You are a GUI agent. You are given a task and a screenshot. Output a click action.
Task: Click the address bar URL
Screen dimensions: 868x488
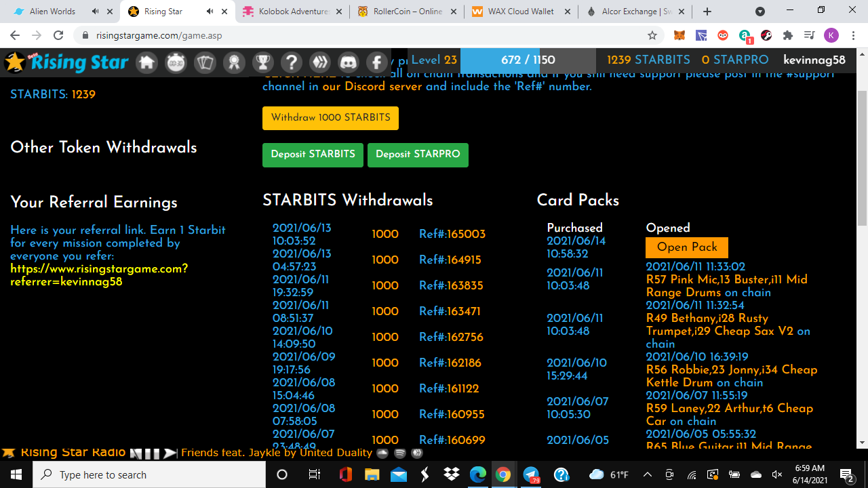(159, 35)
